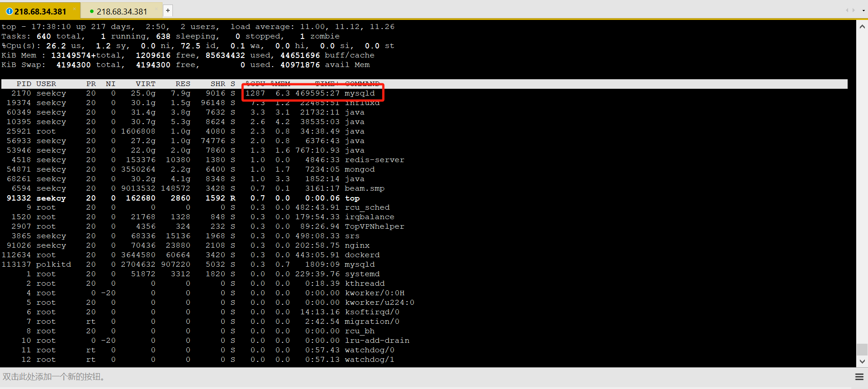868x389 pixels.
Task: Click the mysqld command on the polkitd row
Action: tap(360, 264)
